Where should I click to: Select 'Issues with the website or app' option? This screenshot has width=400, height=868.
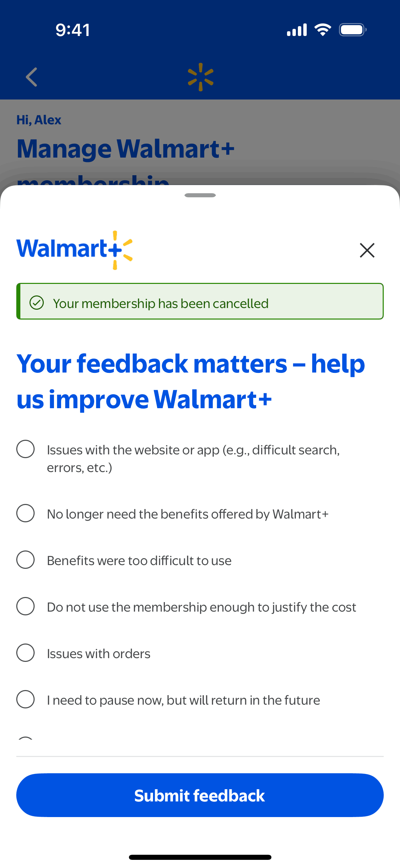25,449
